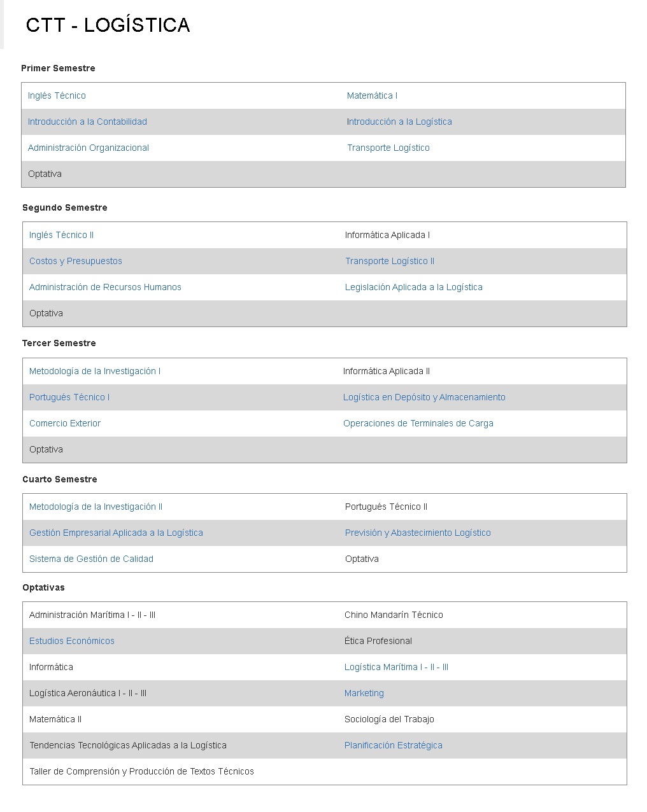Select the Introducción a la Logística link

coord(399,122)
